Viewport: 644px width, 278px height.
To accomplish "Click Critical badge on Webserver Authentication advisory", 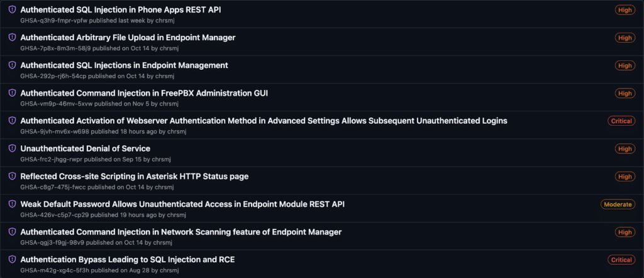I will coord(621,121).
